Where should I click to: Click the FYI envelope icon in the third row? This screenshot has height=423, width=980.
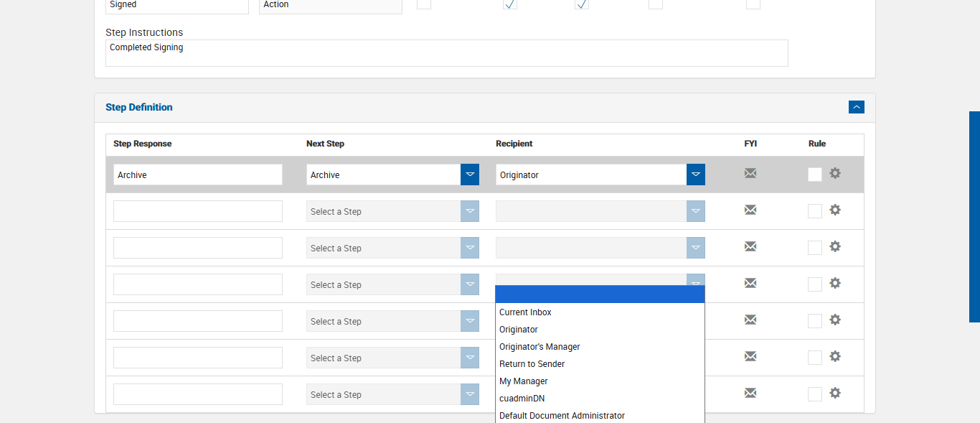pyautogui.click(x=750, y=246)
